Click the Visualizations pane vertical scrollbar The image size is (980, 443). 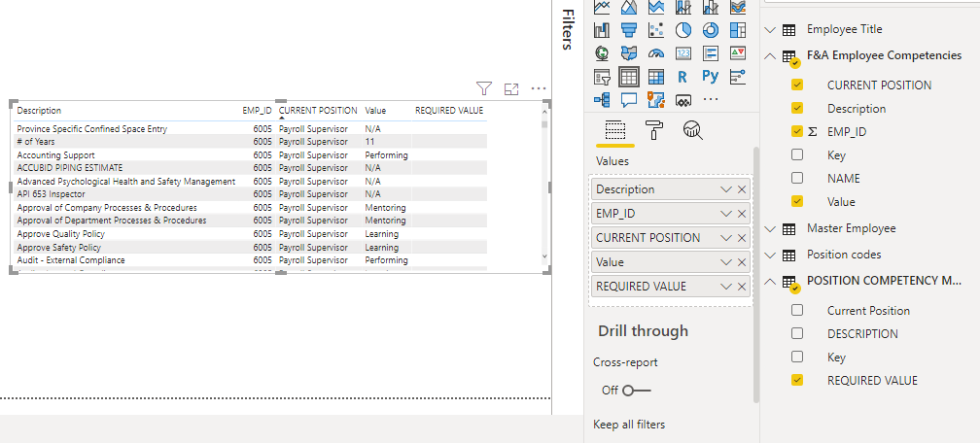pyautogui.click(x=756, y=275)
